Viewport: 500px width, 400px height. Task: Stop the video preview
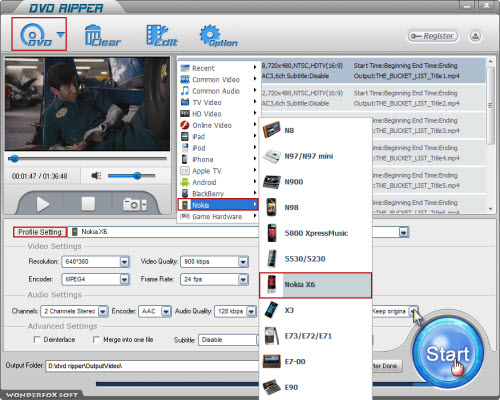[88, 204]
